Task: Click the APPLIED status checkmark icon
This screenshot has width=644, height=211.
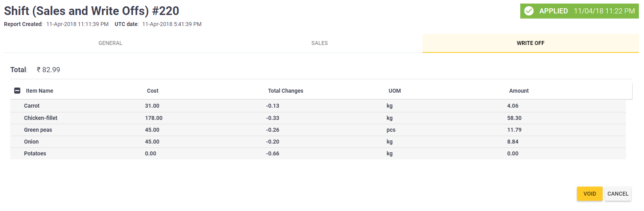Action: point(529,11)
